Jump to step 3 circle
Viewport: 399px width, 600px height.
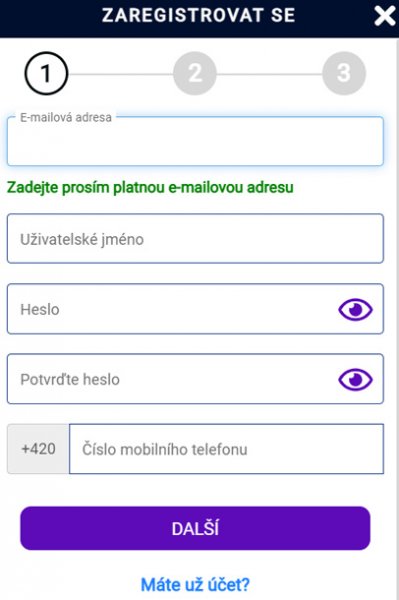coord(344,73)
